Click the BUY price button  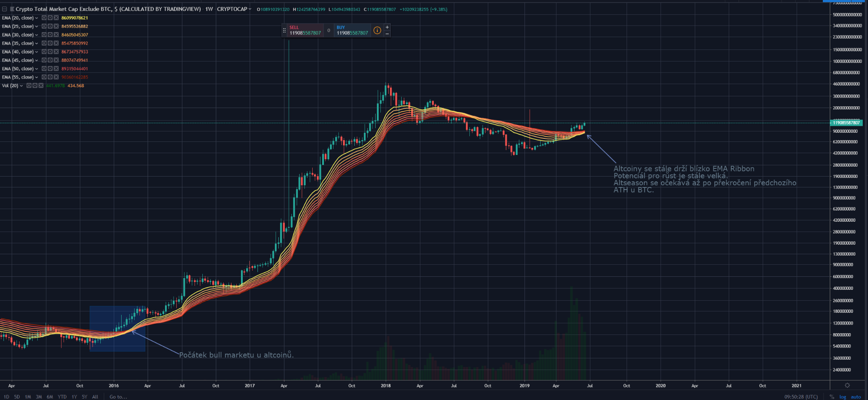tap(352, 30)
